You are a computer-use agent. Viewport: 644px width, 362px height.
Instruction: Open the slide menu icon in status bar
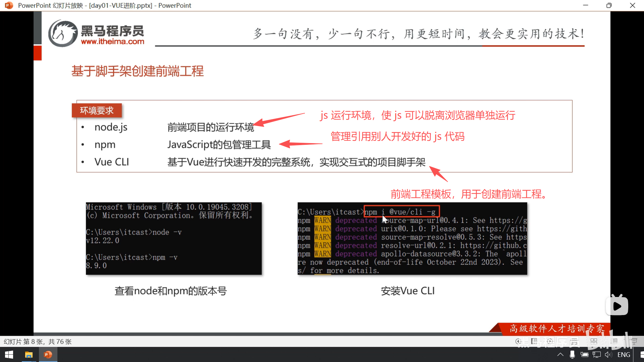(534, 341)
